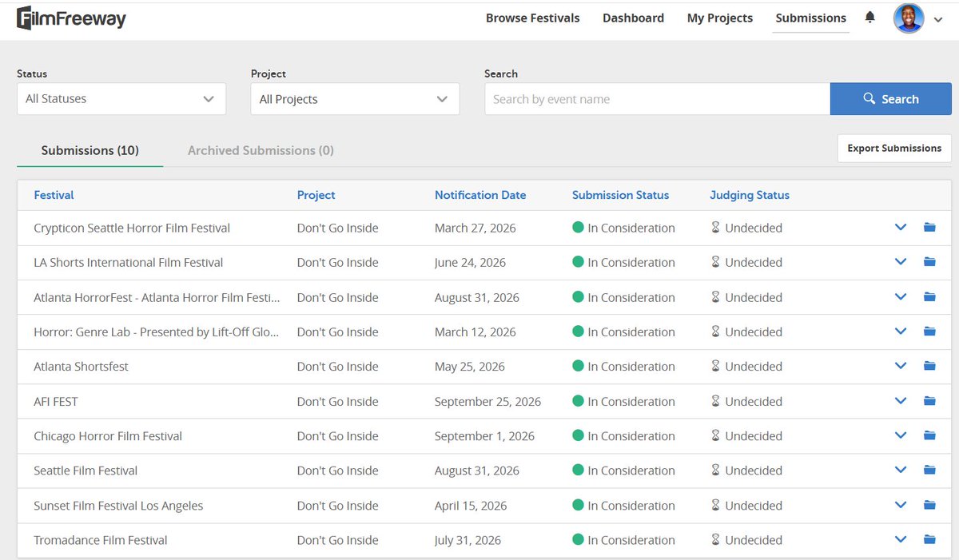The width and height of the screenshot is (959, 560).
Task: Open Tromadance Film Festival link
Action: (x=101, y=540)
